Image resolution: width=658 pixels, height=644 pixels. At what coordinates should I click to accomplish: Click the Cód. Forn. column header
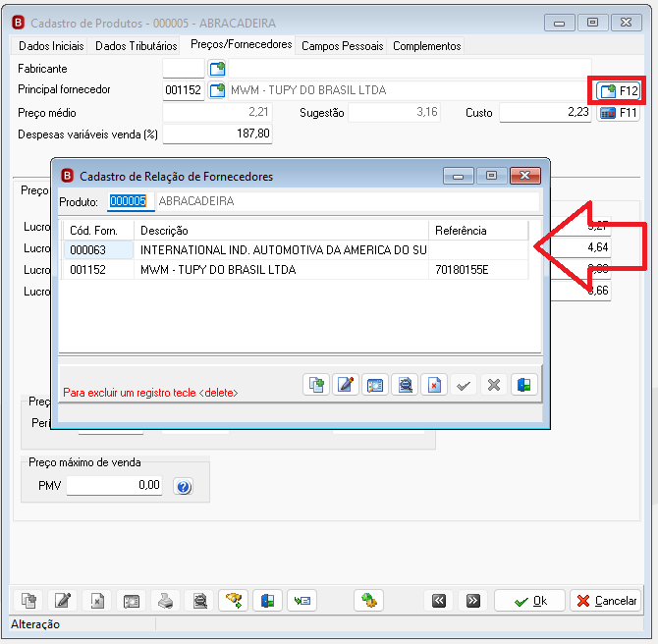[x=98, y=231]
